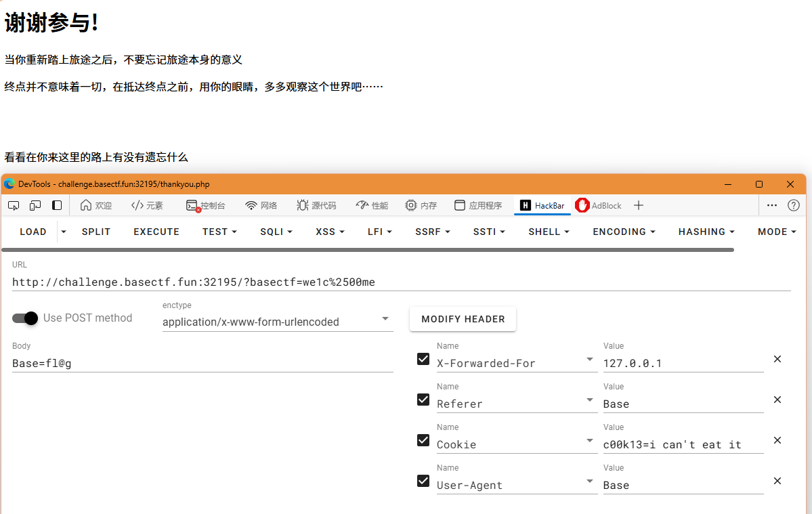The height and width of the screenshot is (514, 812).
Task: Open the DevTools help icon
Action: [x=794, y=205]
